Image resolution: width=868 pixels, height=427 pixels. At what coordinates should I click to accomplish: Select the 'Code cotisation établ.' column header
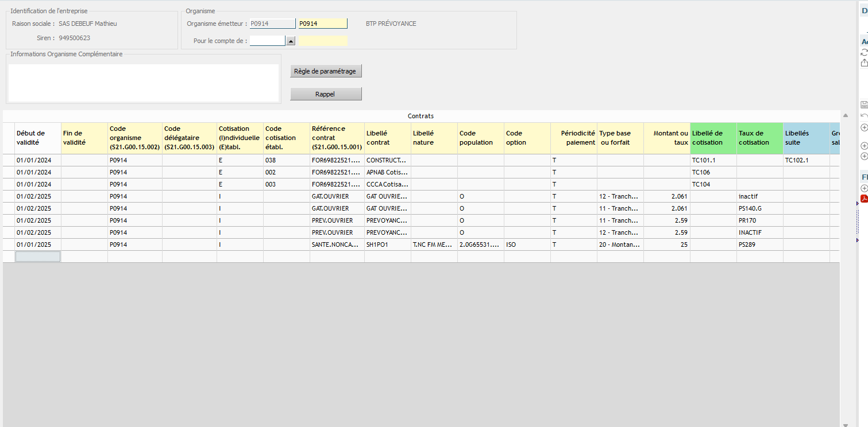[286, 138]
